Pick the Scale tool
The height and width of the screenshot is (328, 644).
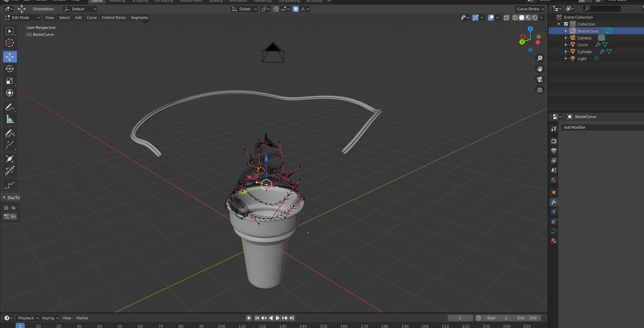click(x=10, y=81)
